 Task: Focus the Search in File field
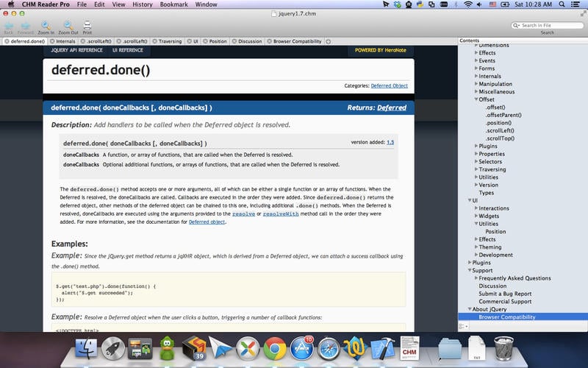click(548, 26)
